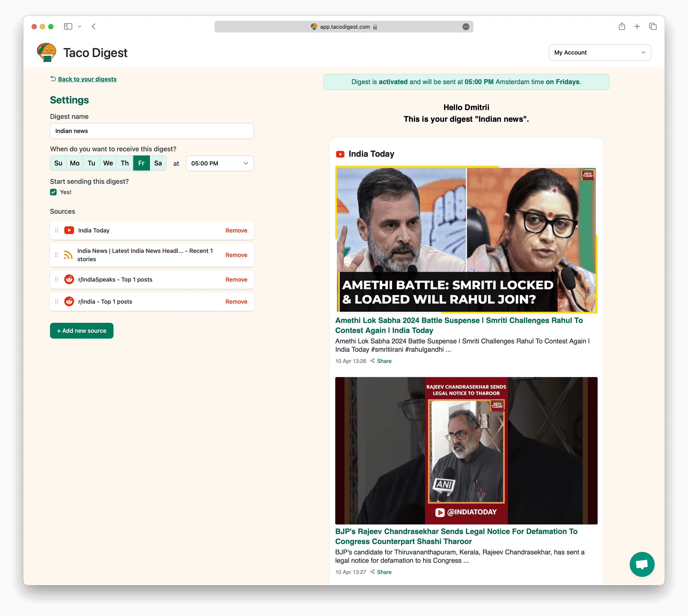The width and height of the screenshot is (688, 616).
Task: Click the back arrow icon beside digests link
Action: 53,79
